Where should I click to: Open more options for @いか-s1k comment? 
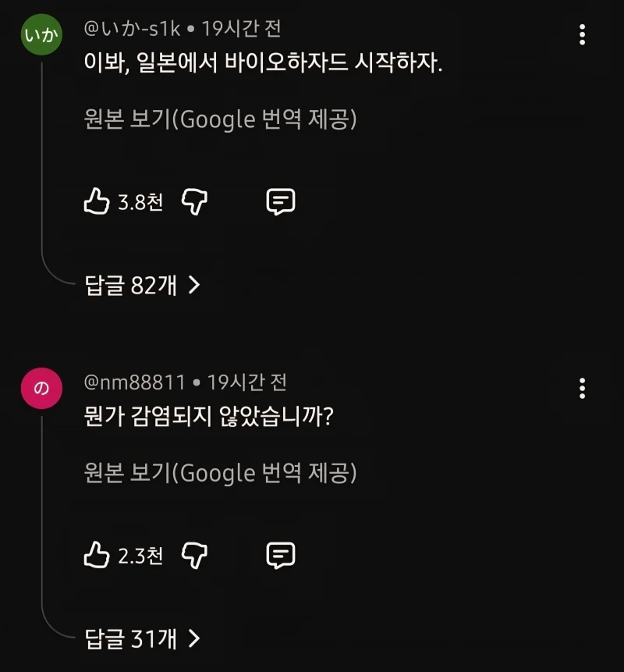click(x=582, y=34)
